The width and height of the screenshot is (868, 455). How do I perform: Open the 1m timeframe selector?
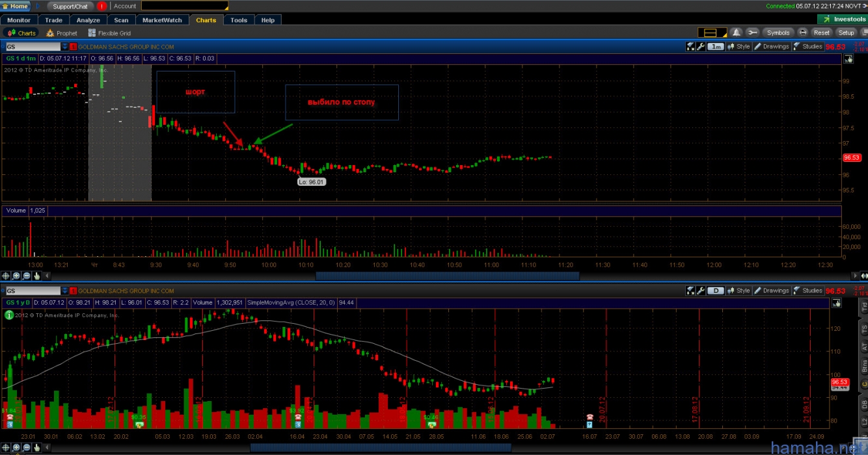click(x=716, y=47)
